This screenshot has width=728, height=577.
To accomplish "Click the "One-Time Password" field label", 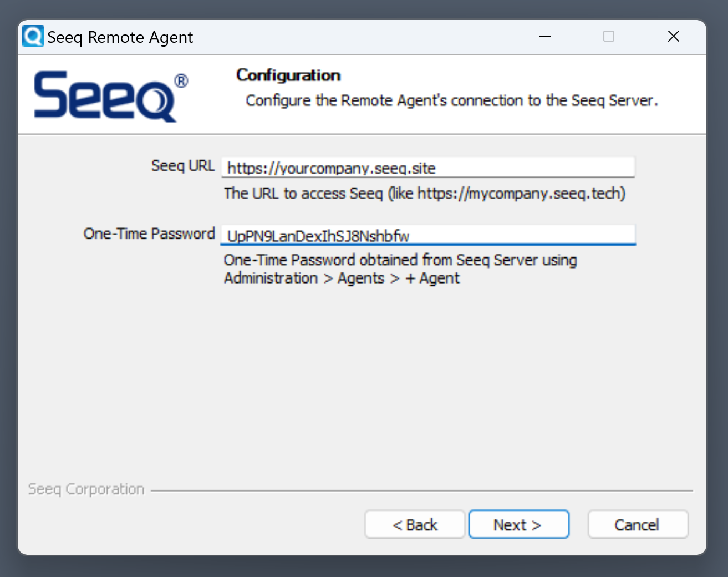I will pyautogui.click(x=149, y=234).
